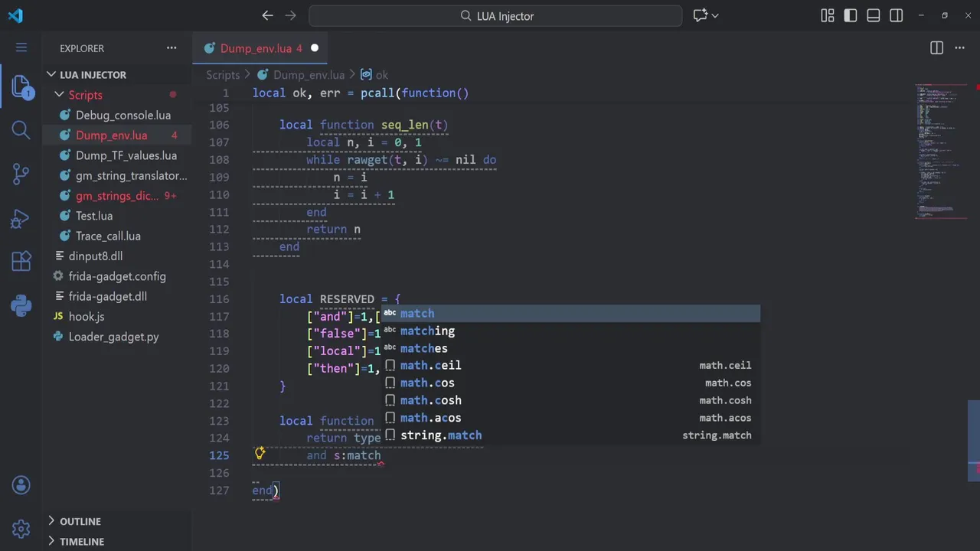Choose string.match from suggestion list

coord(441,435)
